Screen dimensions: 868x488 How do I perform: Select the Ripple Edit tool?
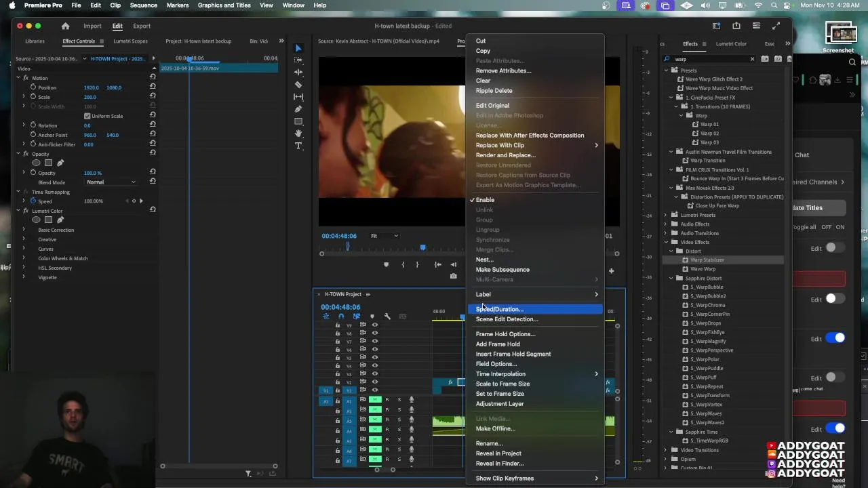tap(298, 73)
